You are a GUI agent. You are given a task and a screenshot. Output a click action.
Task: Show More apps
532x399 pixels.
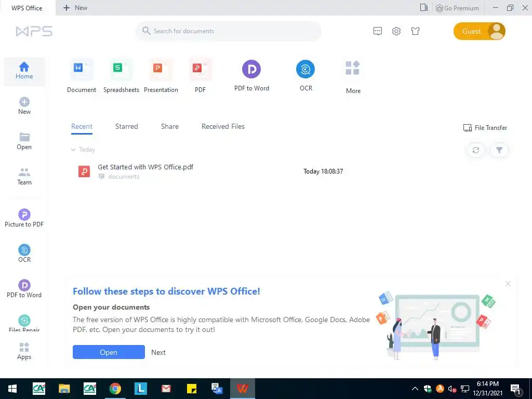point(353,77)
